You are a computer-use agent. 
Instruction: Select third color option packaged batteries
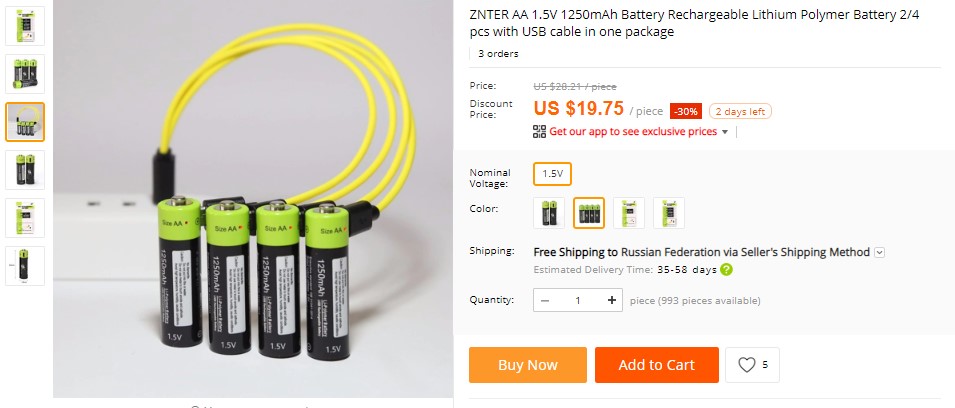pyautogui.click(x=629, y=213)
